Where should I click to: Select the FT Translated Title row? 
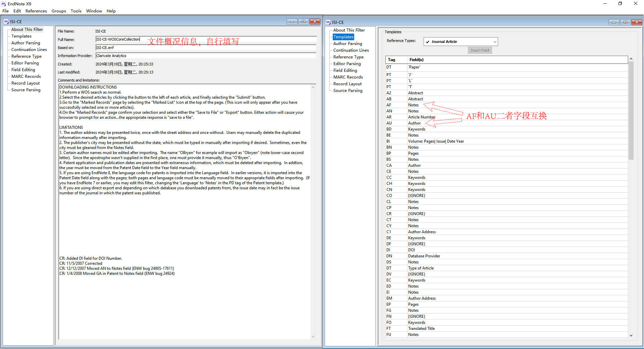click(506, 329)
